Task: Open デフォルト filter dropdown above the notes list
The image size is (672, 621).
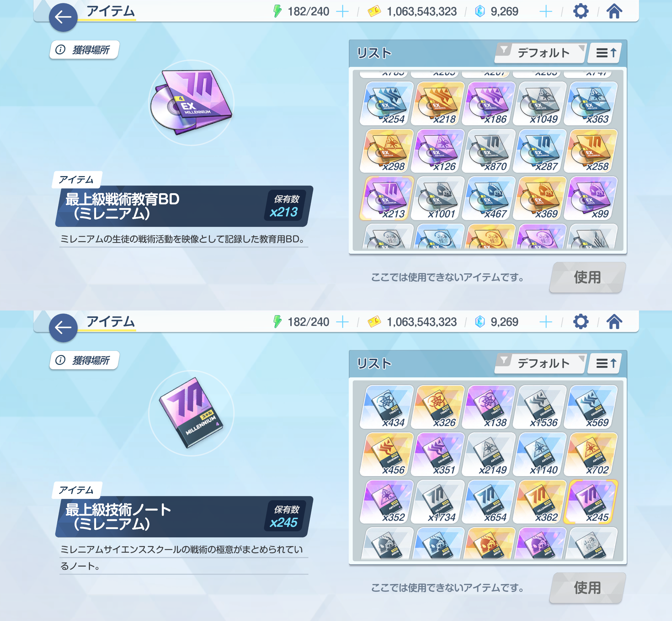Action: click(x=540, y=363)
